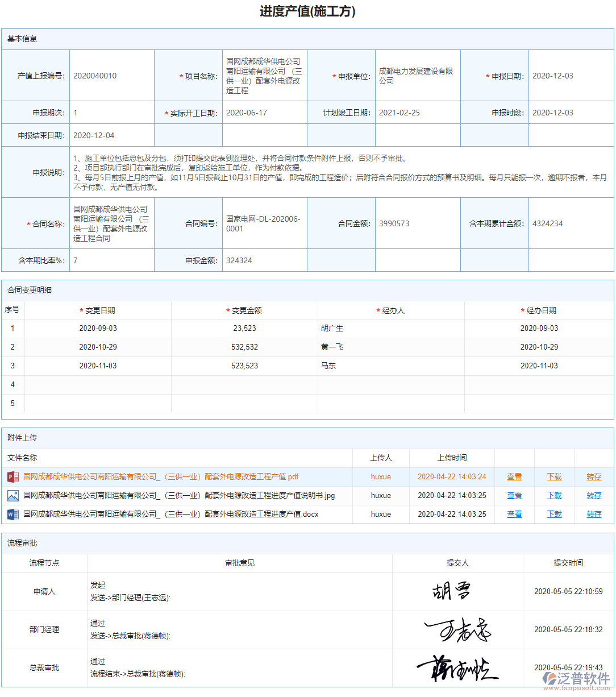
Task: Open 下载 for the 进度产值说明书.jpg attachment
Action: (553, 495)
